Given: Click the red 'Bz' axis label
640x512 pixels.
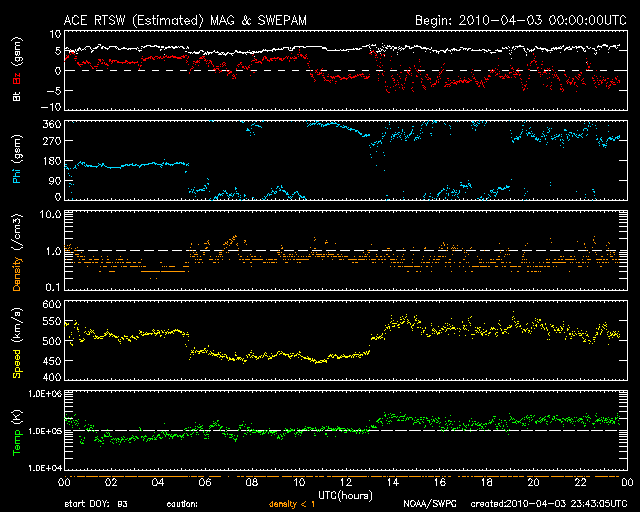Looking at the screenshot, I should pos(17,78).
